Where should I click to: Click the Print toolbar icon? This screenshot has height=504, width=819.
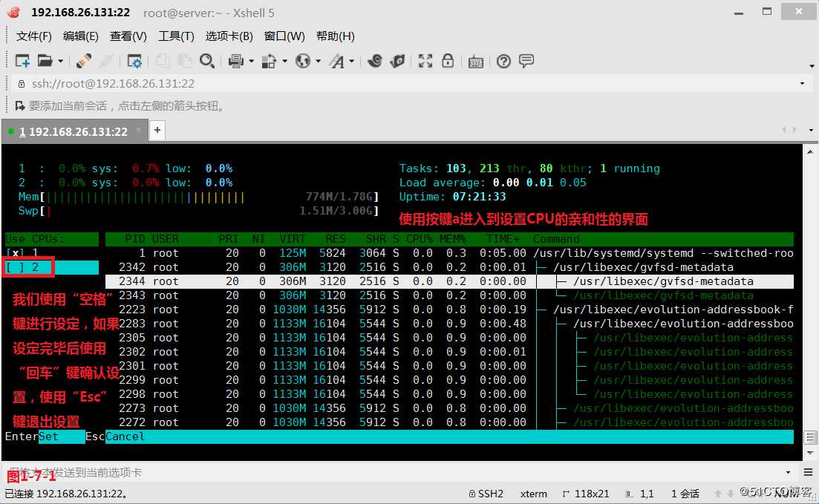(236, 61)
